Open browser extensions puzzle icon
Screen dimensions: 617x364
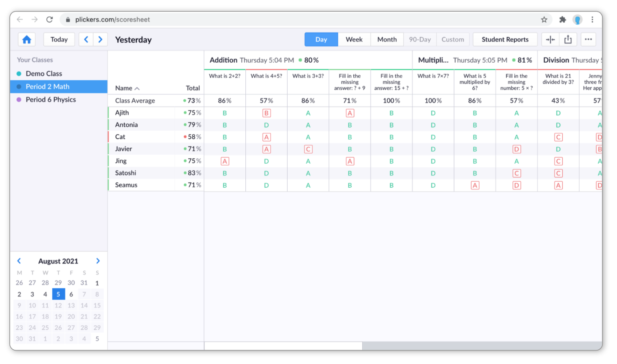coord(562,20)
